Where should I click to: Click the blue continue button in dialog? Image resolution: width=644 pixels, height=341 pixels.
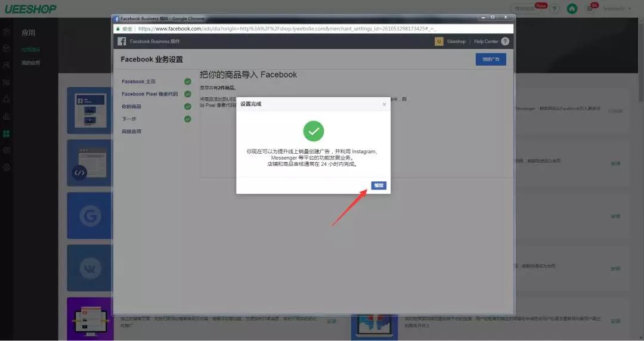(x=378, y=185)
